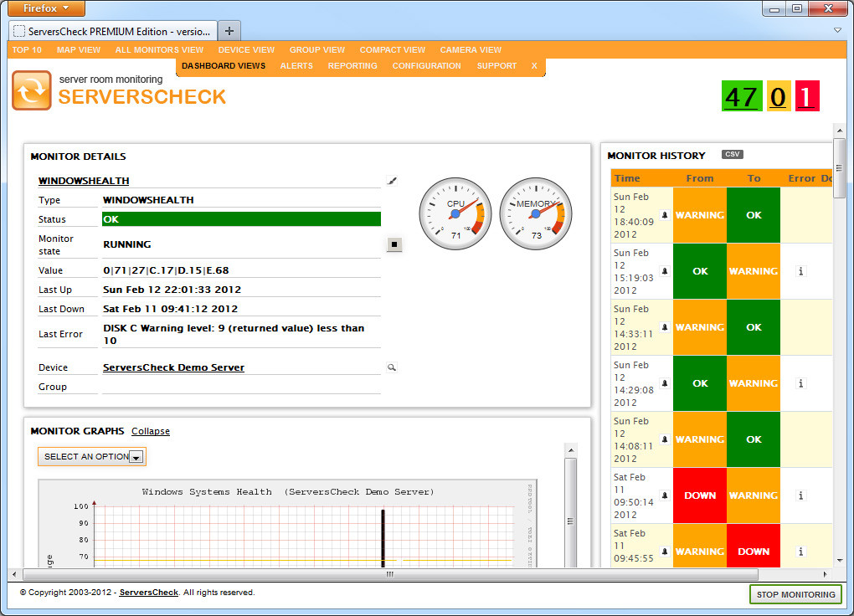Open the list-all-tabs arrow in the tab bar
Viewport: 854px width, 616px height.
pos(837,30)
